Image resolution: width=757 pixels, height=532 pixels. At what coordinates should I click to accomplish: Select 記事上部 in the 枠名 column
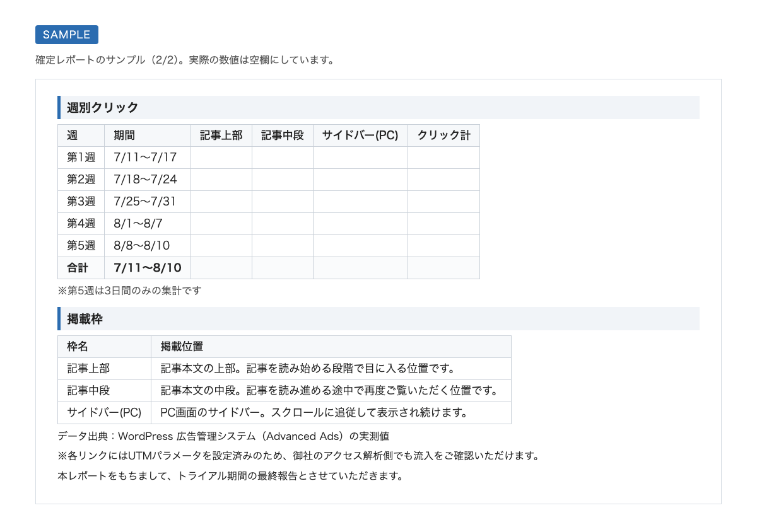pos(105,369)
